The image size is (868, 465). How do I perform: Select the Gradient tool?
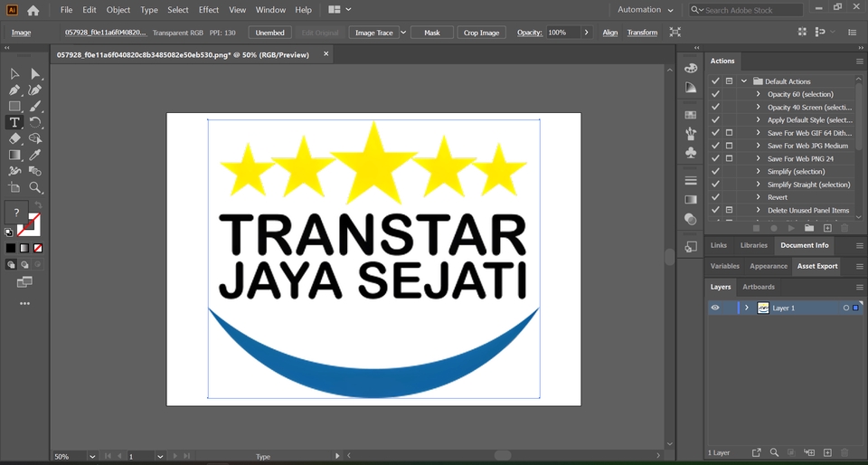(15, 155)
